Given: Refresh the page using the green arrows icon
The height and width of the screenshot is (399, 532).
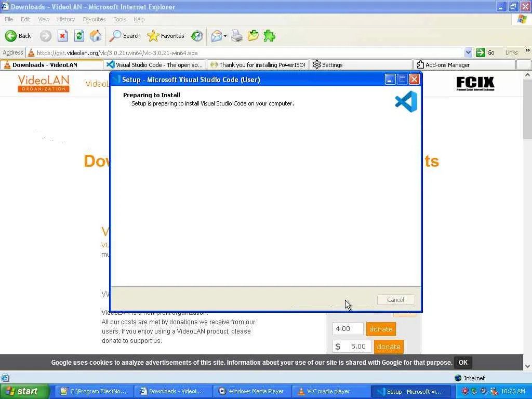Looking at the screenshot, I should (79, 36).
